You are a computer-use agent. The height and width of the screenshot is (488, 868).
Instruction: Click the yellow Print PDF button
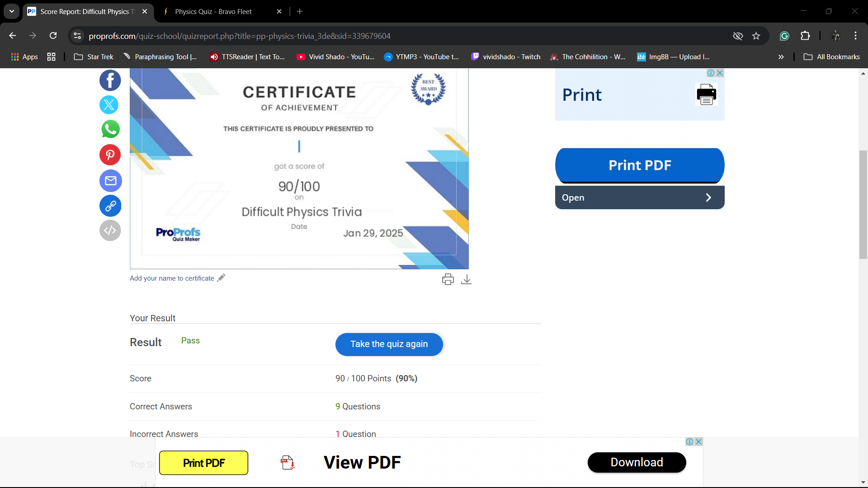[203, 463]
